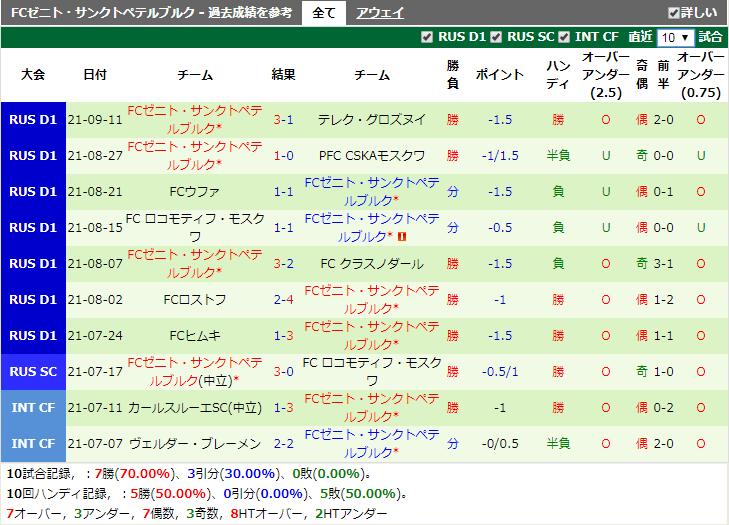This screenshot has height=525, width=729.
Task: Uncheck the RUS D1 league checkbox
Action: point(426,37)
